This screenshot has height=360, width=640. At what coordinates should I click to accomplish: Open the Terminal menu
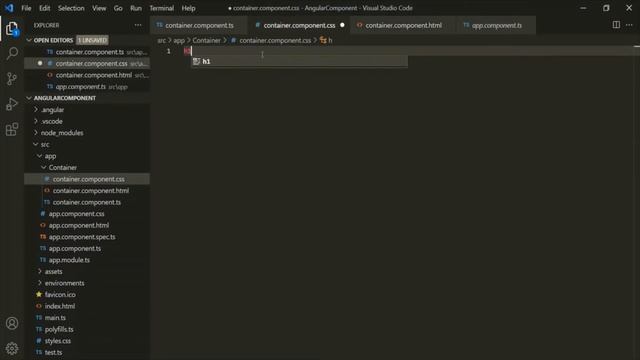tap(161, 8)
